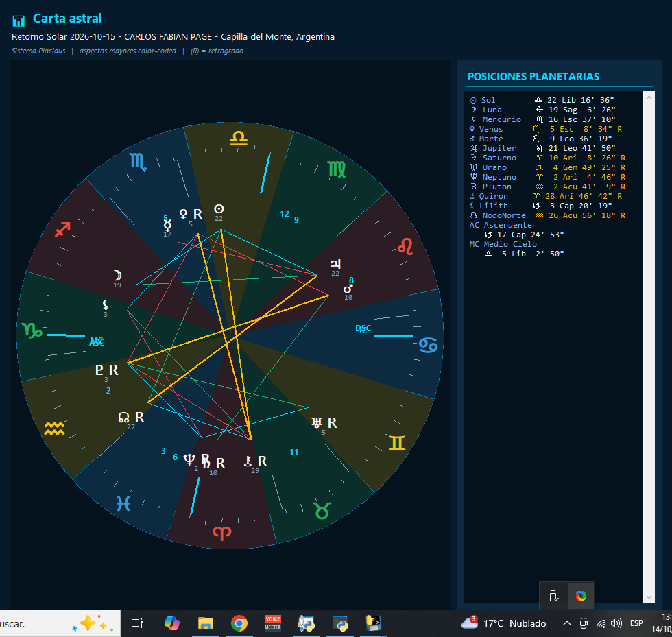Select the "NodoNorte" position row
672x637 pixels.
pyautogui.click(x=547, y=215)
